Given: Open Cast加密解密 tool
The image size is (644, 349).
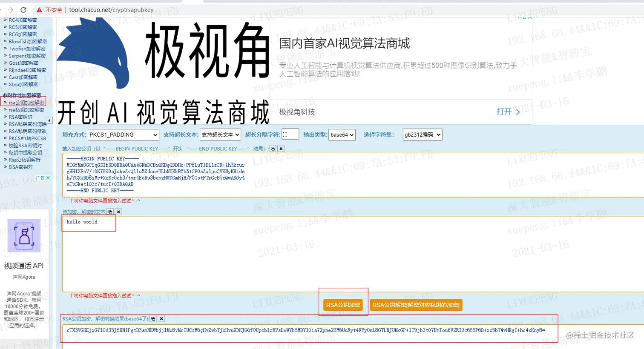Looking at the screenshot, I should tap(23, 77).
